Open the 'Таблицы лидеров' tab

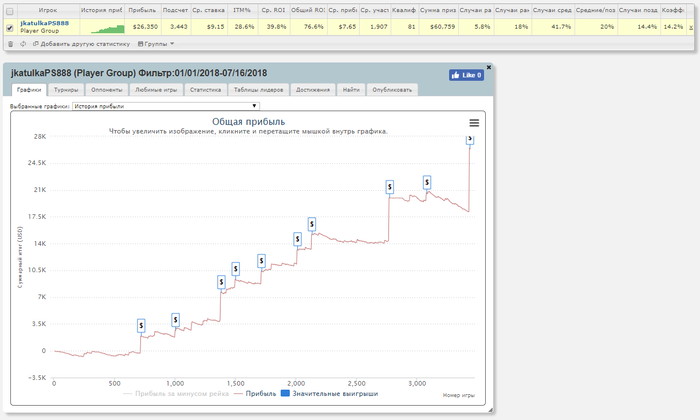pyautogui.click(x=258, y=90)
